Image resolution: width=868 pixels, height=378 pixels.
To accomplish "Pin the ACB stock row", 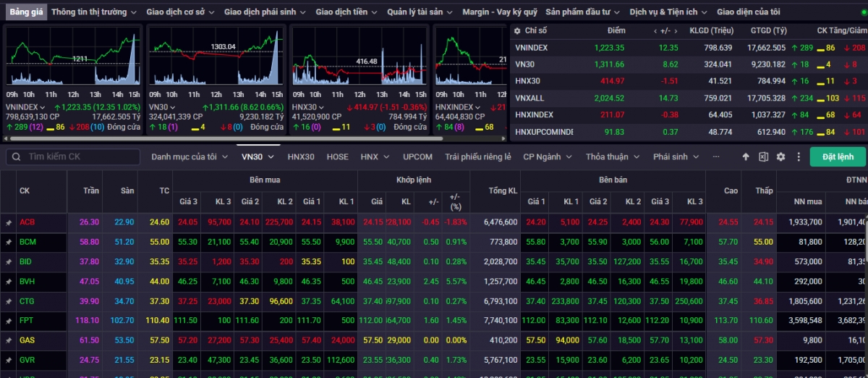I will click(9, 222).
